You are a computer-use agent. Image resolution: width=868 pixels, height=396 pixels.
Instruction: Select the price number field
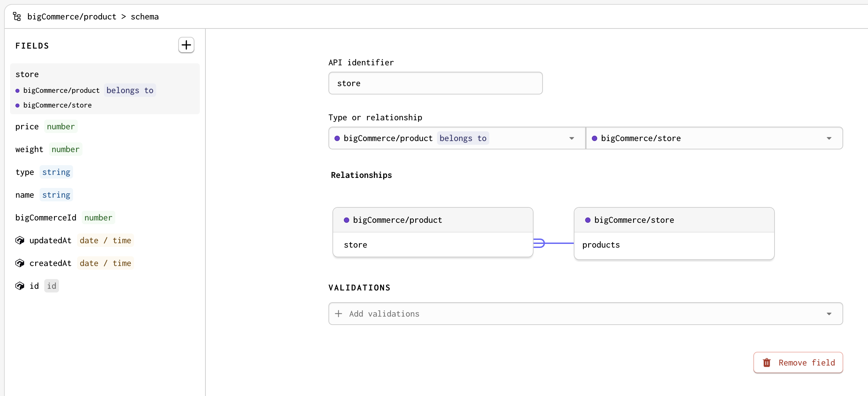pos(47,126)
